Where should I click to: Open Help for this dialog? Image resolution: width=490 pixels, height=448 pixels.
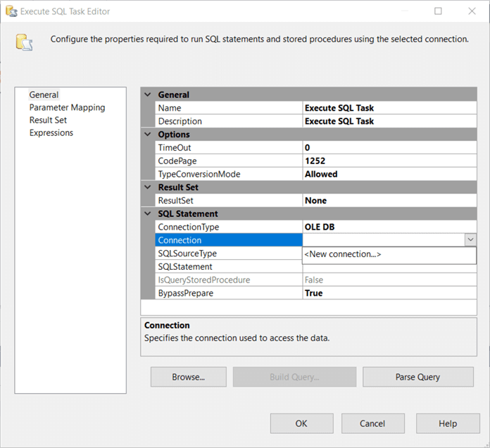pos(448,424)
